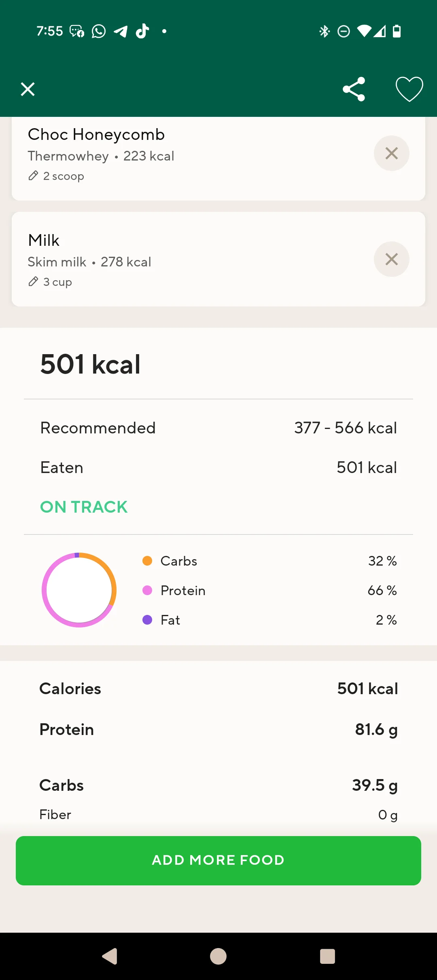
Task: Tap the On Track status label
Action: click(84, 507)
